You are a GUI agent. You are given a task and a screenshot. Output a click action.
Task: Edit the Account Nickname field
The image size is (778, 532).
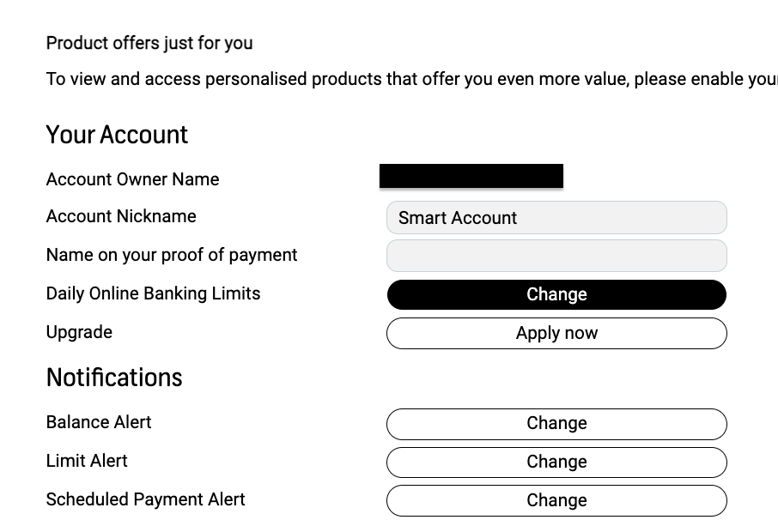coord(556,218)
